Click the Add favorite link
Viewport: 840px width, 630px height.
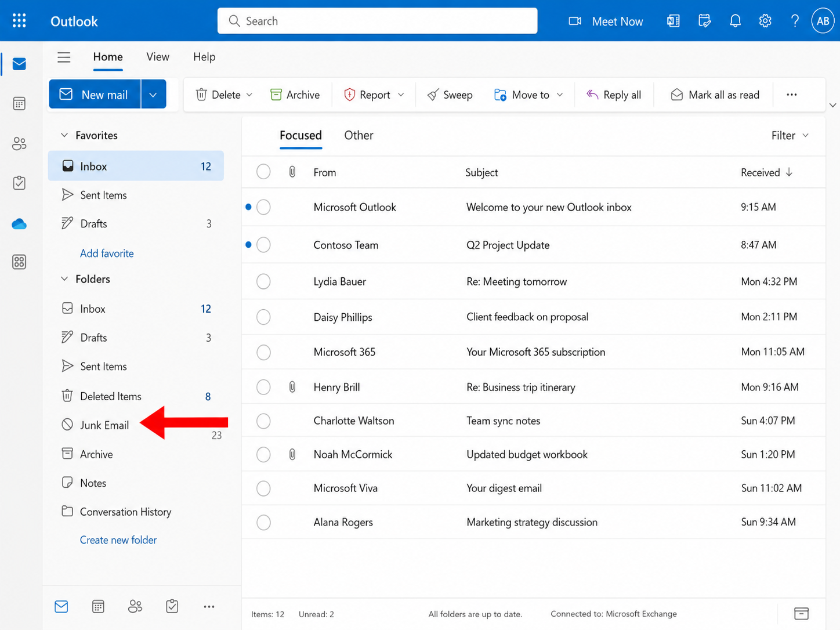click(107, 254)
